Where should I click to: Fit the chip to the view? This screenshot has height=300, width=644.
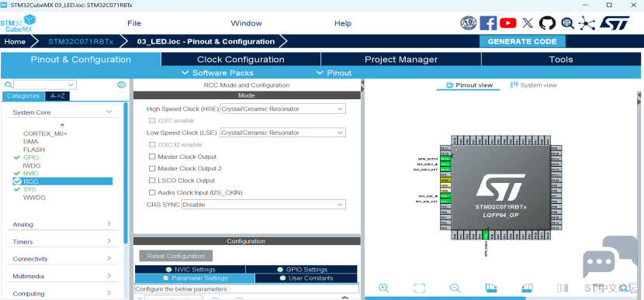pyautogui.click(x=419, y=288)
